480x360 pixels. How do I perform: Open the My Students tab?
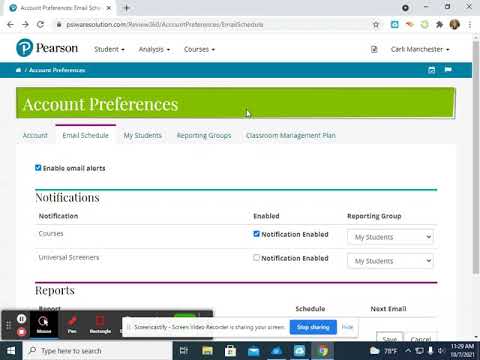pos(143,135)
